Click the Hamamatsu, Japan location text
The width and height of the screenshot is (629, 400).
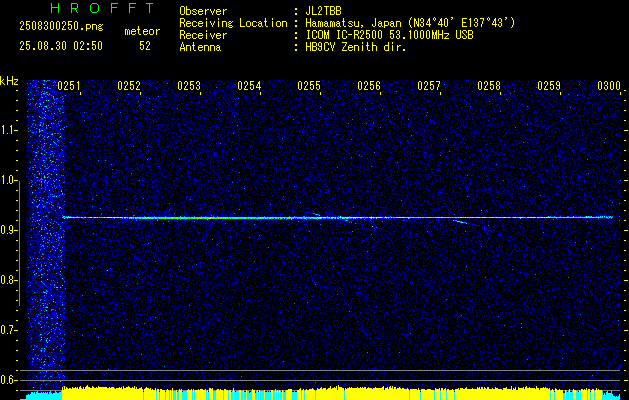pos(410,23)
